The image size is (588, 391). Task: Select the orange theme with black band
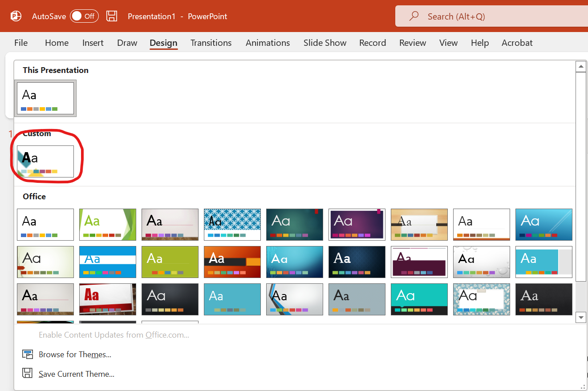point(232,262)
